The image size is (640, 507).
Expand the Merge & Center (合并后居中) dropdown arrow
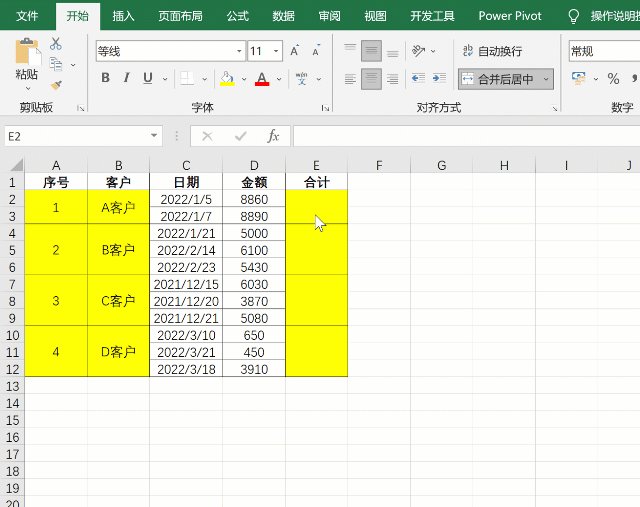(547, 78)
